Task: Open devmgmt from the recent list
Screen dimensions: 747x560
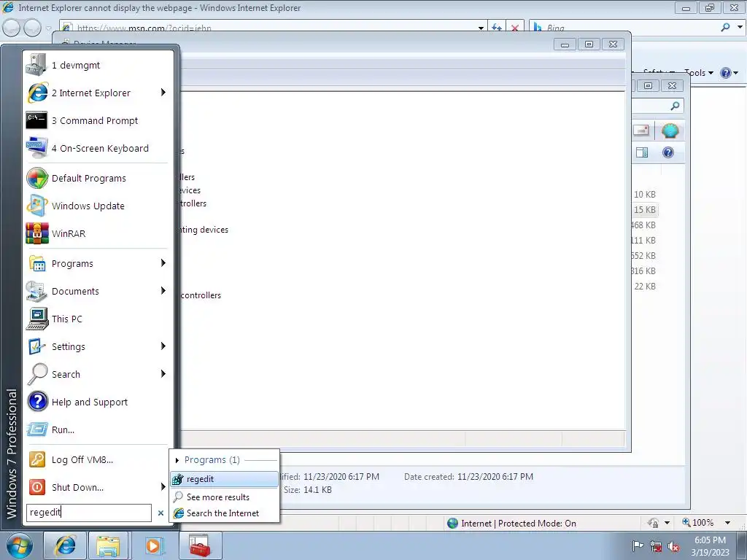Action: pos(98,65)
